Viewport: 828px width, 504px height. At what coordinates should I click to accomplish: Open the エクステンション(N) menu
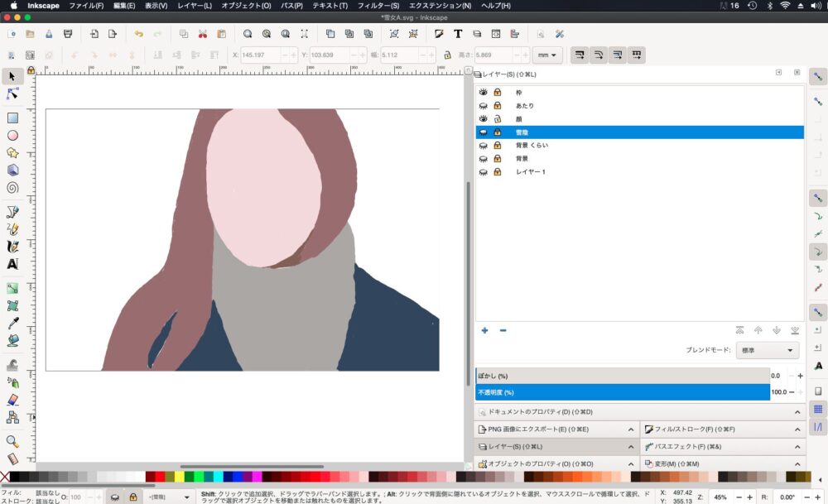point(440,6)
